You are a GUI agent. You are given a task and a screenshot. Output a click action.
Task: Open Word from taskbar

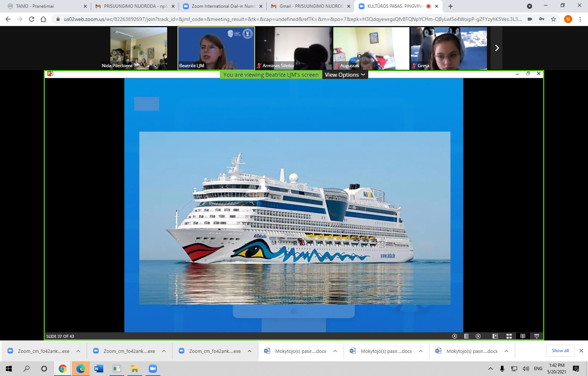click(x=98, y=369)
